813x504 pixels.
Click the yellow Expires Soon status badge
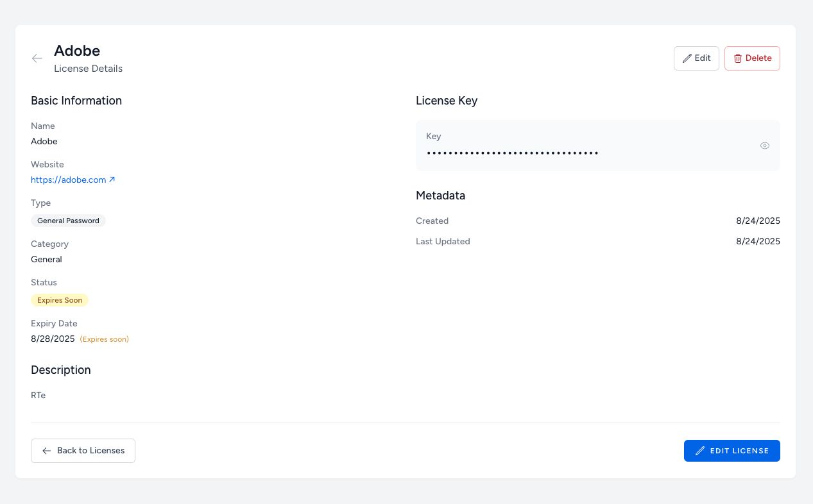(x=60, y=300)
